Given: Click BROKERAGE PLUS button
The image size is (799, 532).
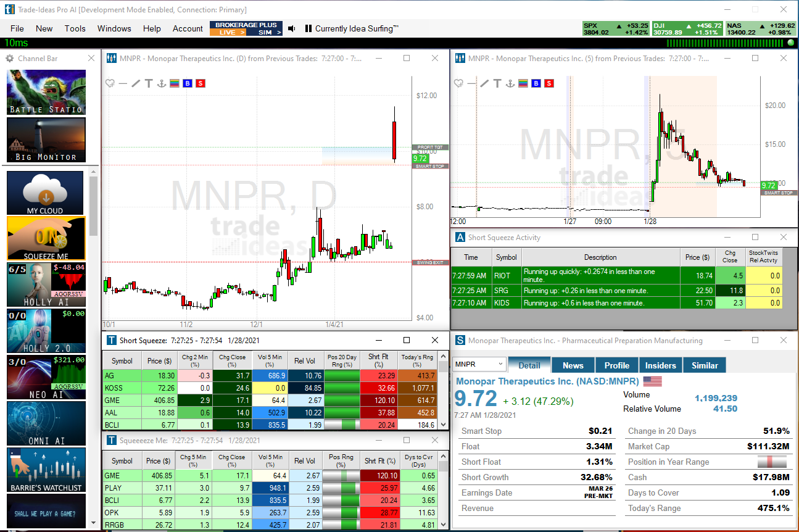Looking at the screenshot, I should click(246, 25).
